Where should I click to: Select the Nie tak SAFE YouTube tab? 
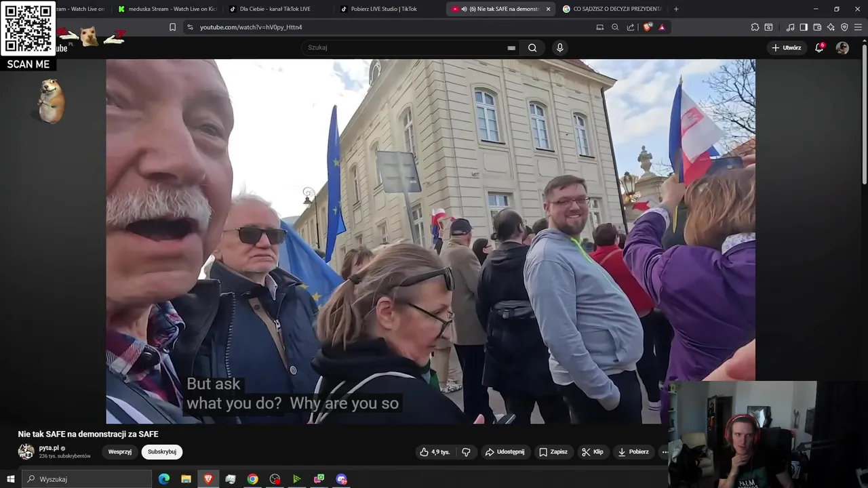[x=500, y=9]
